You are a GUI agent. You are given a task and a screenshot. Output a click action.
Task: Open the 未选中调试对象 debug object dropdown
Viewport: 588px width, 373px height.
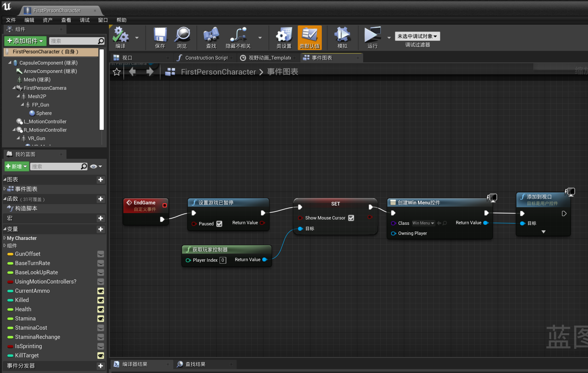[417, 36]
